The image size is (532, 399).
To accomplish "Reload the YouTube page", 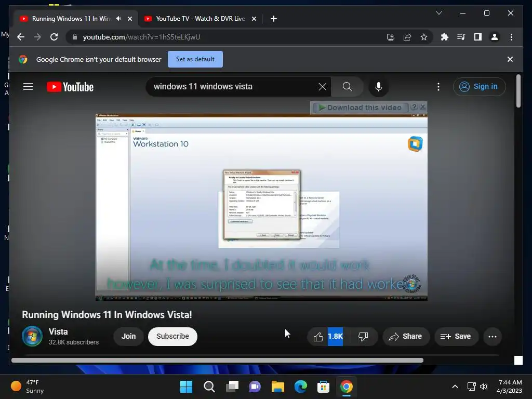I will click(54, 37).
